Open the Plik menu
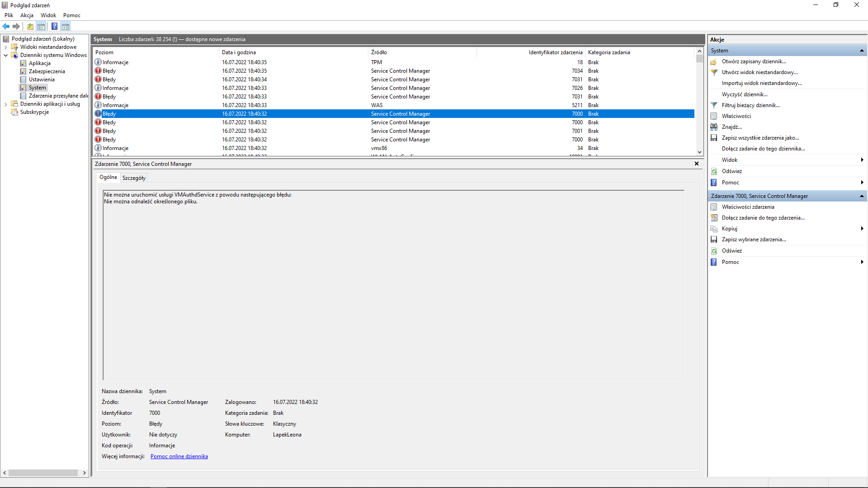868x488 pixels. (9, 15)
